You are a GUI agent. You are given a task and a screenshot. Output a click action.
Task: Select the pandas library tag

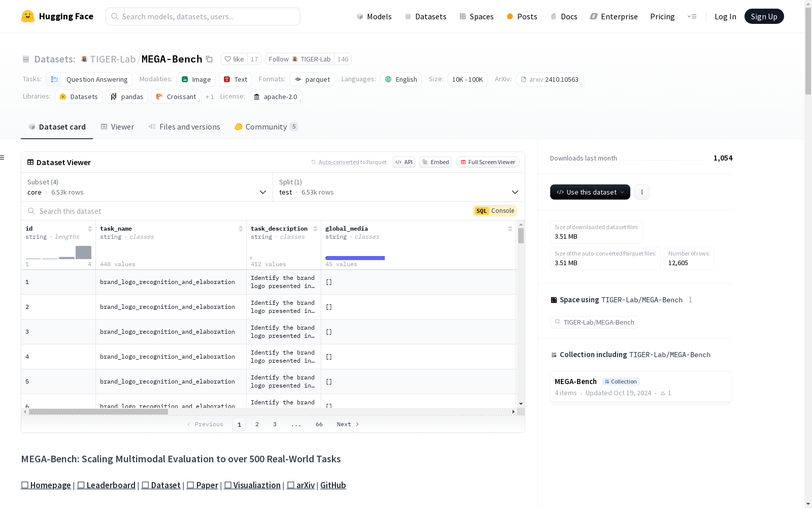(127, 97)
